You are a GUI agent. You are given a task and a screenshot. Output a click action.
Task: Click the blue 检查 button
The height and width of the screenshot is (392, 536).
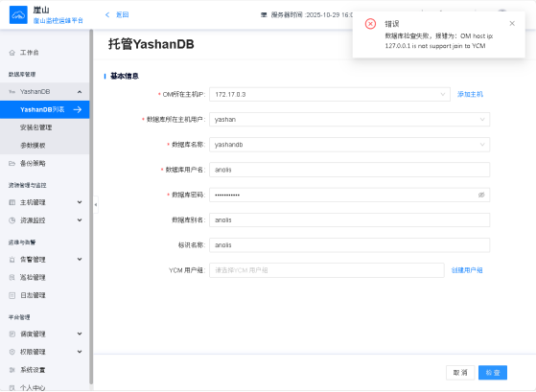click(493, 373)
